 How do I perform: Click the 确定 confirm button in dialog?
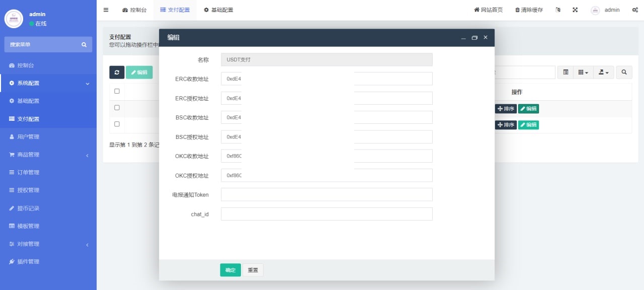click(x=230, y=270)
